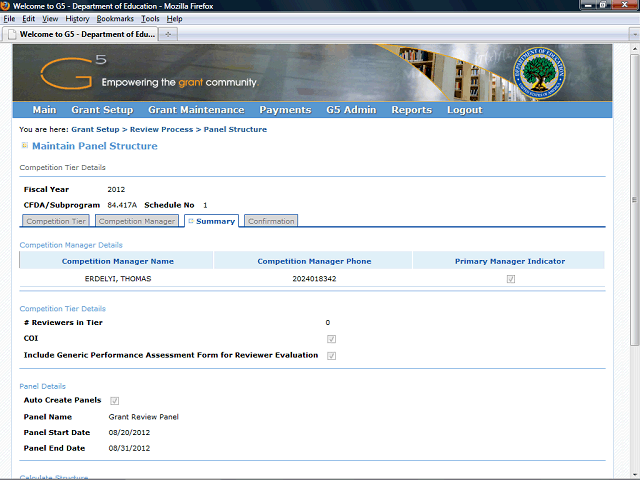Go to Main in the navigation bar
The image size is (640, 480).
click(44, 110)
